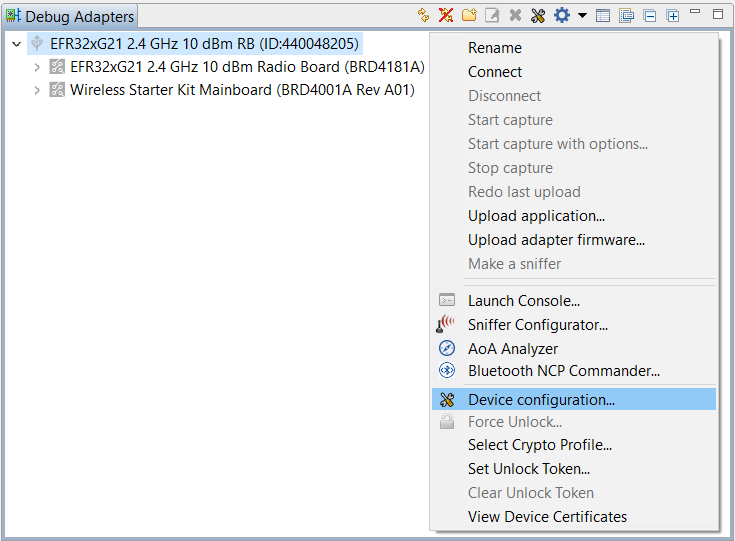The height and width of the screenshot is (541, 735).
Task: Select Wireless Starter Kit Mainboard tree item
Action: [x=241, y=90]
